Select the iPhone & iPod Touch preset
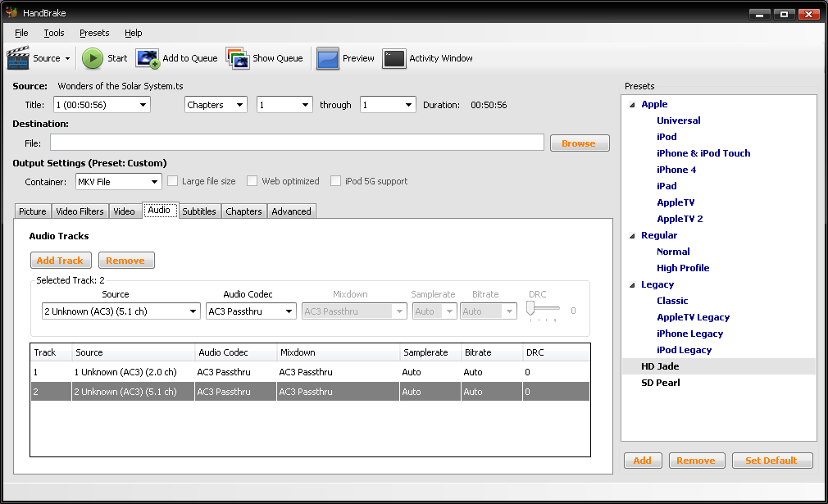This screenshot has width=828, height=504. [x=703, y=153]
